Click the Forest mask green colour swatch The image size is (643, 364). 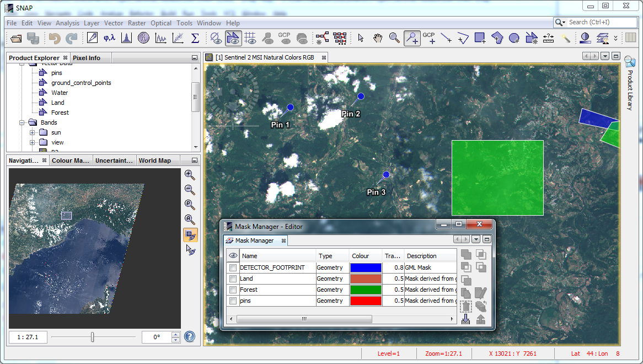pyautogui.click(x=366, y=290)
